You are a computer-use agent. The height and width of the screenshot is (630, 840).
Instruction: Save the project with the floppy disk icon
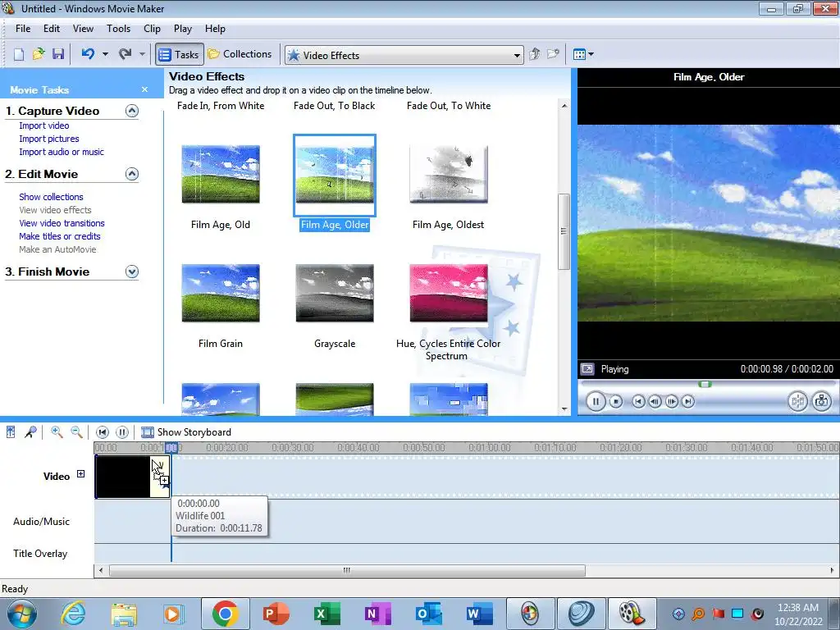coord(58,54)
